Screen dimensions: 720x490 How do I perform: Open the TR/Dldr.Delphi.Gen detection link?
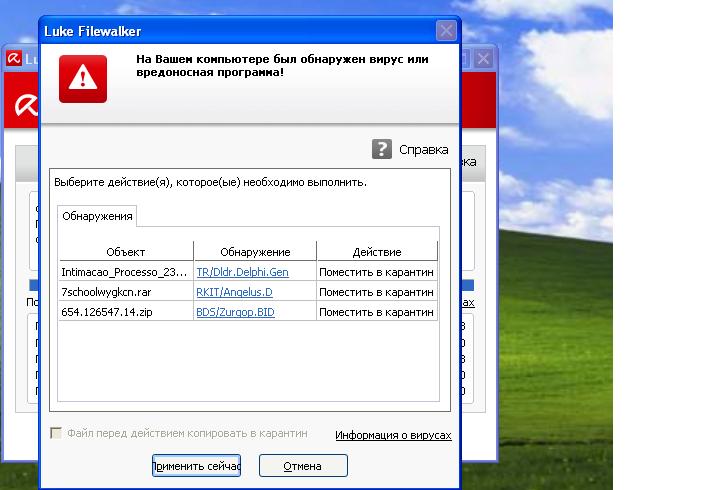243,271
